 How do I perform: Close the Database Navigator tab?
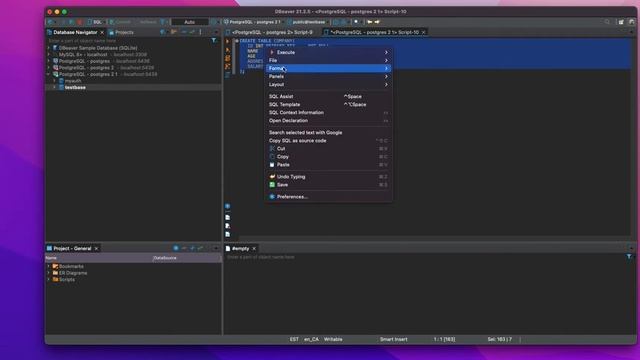click(x=102, y=32)
